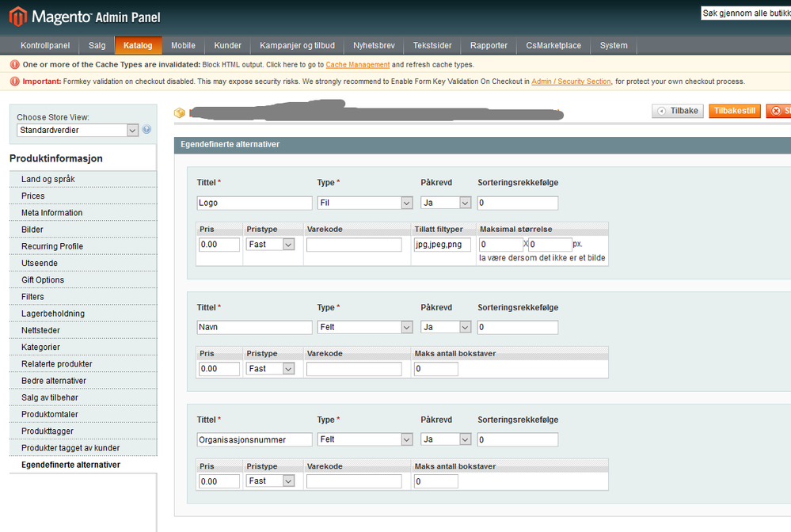
Task: Open the CsMarketplace menu
Action: (553, 45)
